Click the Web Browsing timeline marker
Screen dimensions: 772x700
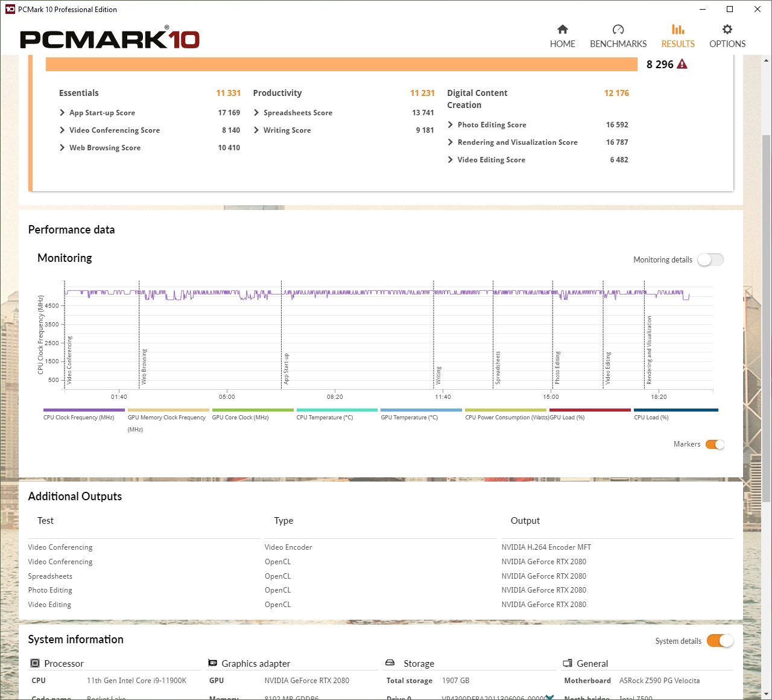[144, 367]
